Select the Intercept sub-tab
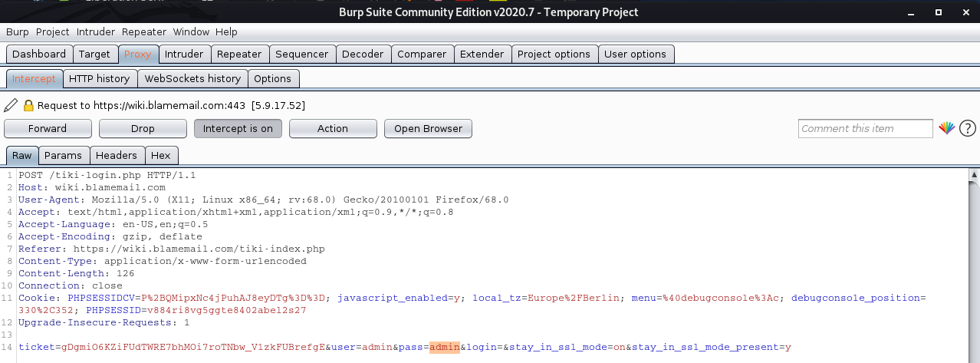 click(x=34, y=78)
